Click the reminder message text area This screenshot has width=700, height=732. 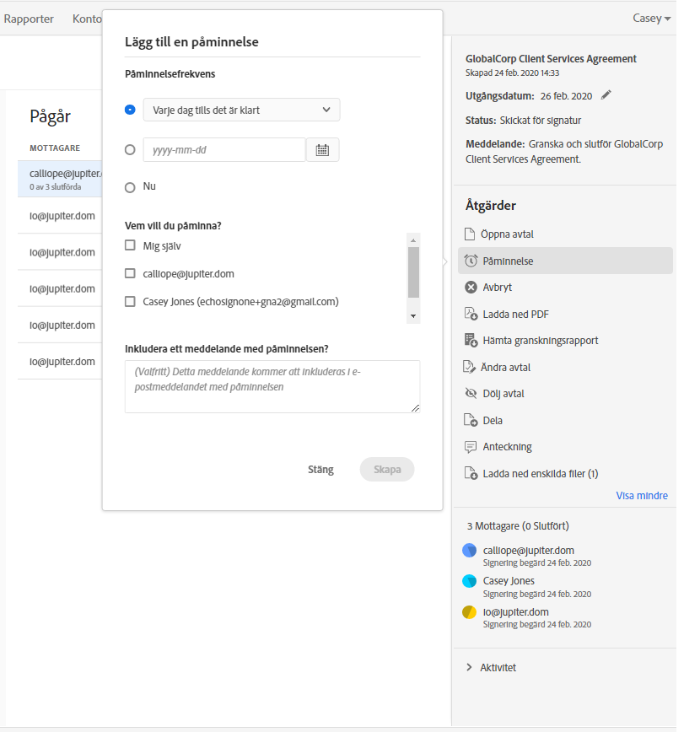click(272, 387)
